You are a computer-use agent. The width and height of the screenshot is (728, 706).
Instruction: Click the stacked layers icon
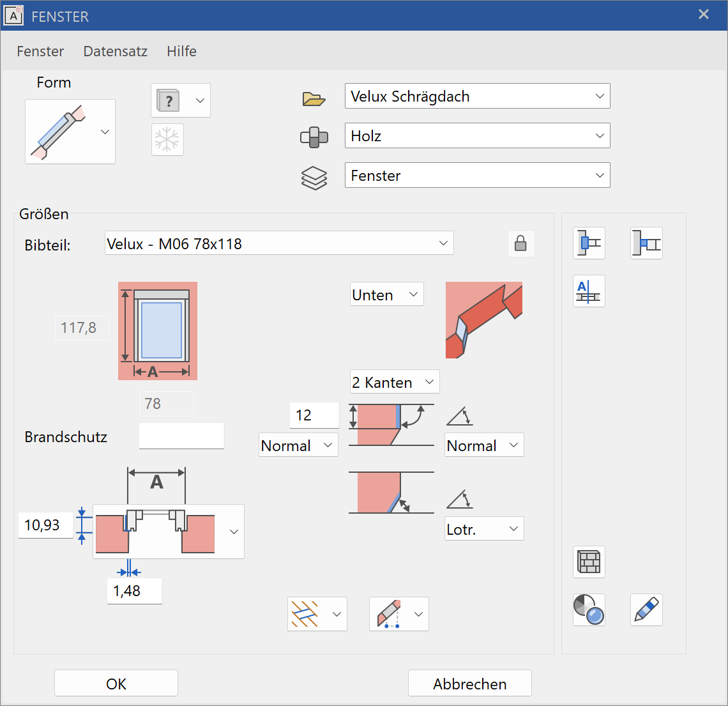point(314,178)
